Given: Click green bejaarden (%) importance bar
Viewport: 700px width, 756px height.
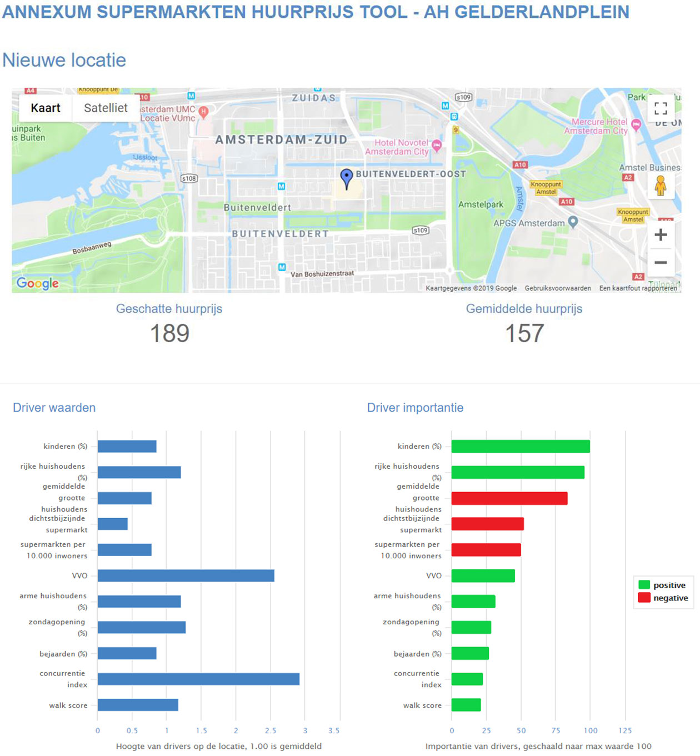Looking at the screenshot, I should [470, 653].
